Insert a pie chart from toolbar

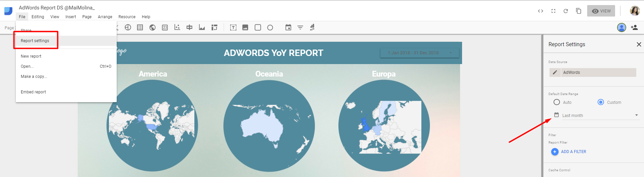tap(128, 28)
